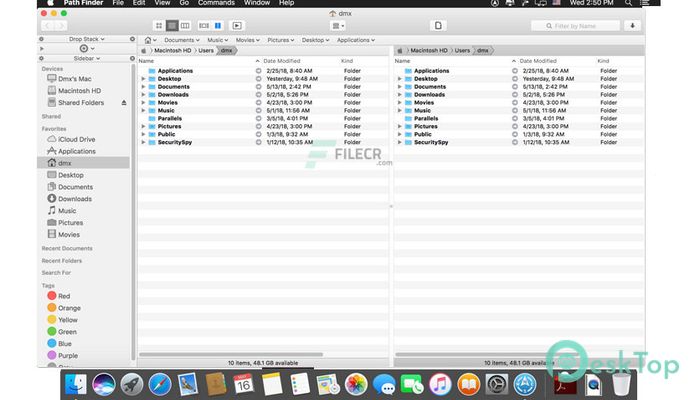The image size is (700, 400).
Task: Click the blue dual-pane layout icon
Action: tap(218, 26)
